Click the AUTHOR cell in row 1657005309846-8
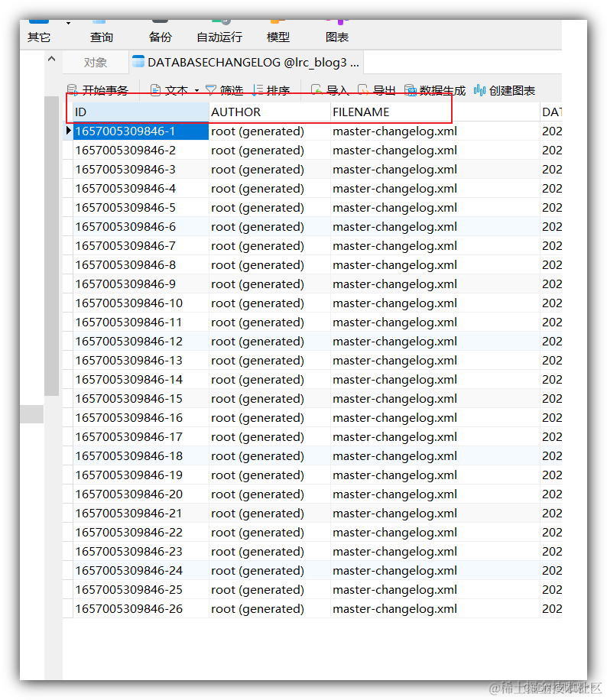607x700 pixels. [x=270, y=265]
